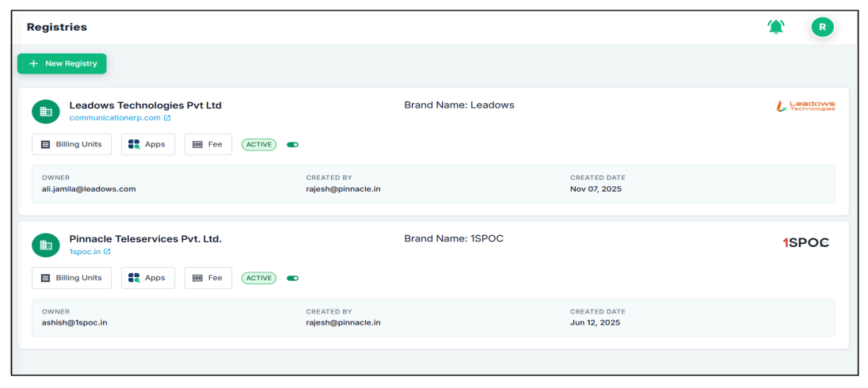This screenshot has height=388, width=868.
Task: Click the Pinnacle Teleservices building icon
Action: [x=46, y=245]
